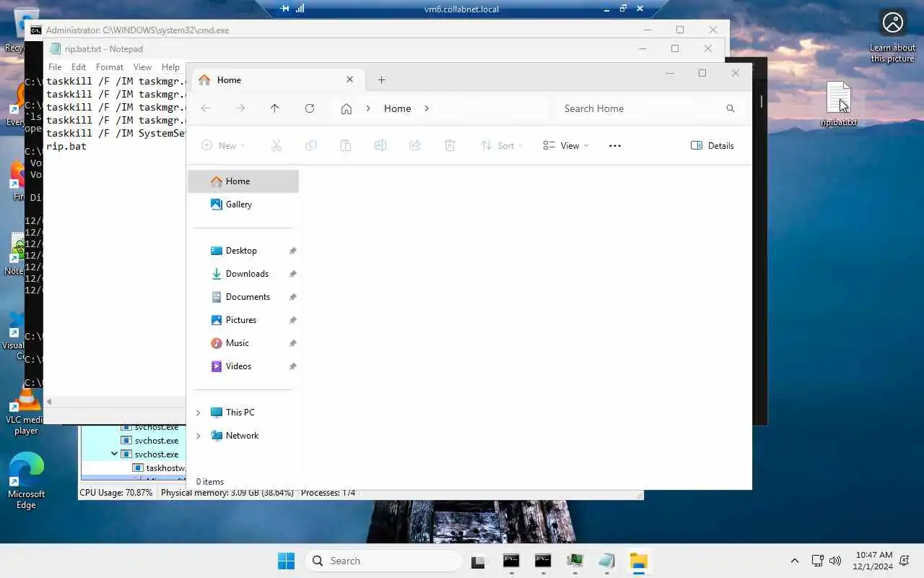Open notification center bell icon
The image size is (924, 578).
point(905,561)
